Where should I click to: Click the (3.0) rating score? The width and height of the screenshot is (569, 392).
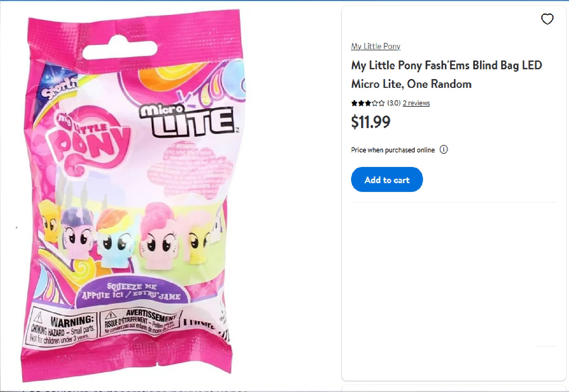tap(394, 103)
